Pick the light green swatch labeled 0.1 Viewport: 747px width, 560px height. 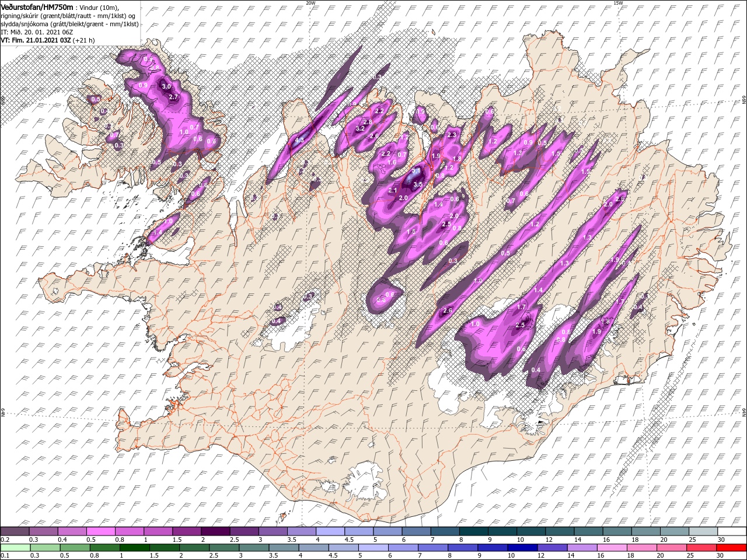tap(15, 547)
